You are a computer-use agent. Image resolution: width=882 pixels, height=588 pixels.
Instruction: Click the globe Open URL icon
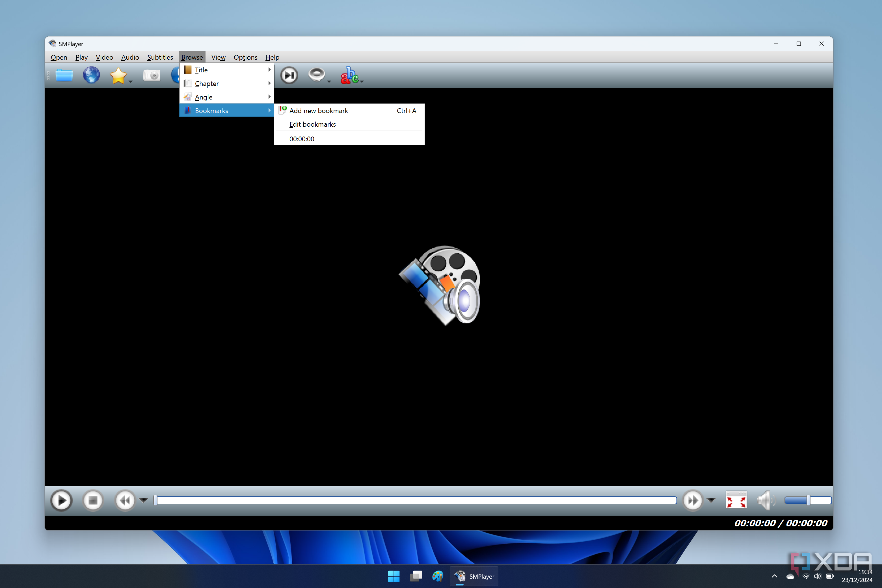[91, 75]
